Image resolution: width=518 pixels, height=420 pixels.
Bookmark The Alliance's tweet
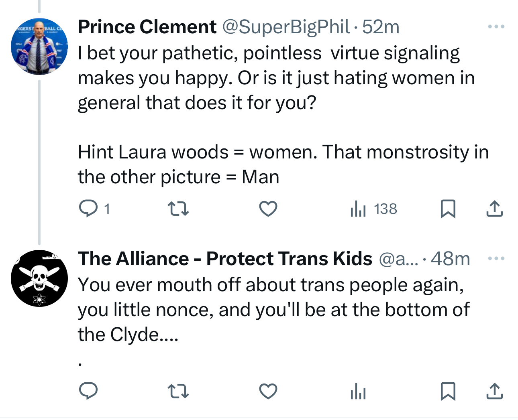point(448,391)
